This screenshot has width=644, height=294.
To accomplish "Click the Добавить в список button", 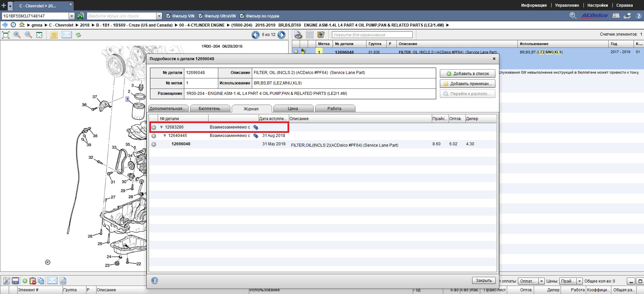I will point(467,73).
